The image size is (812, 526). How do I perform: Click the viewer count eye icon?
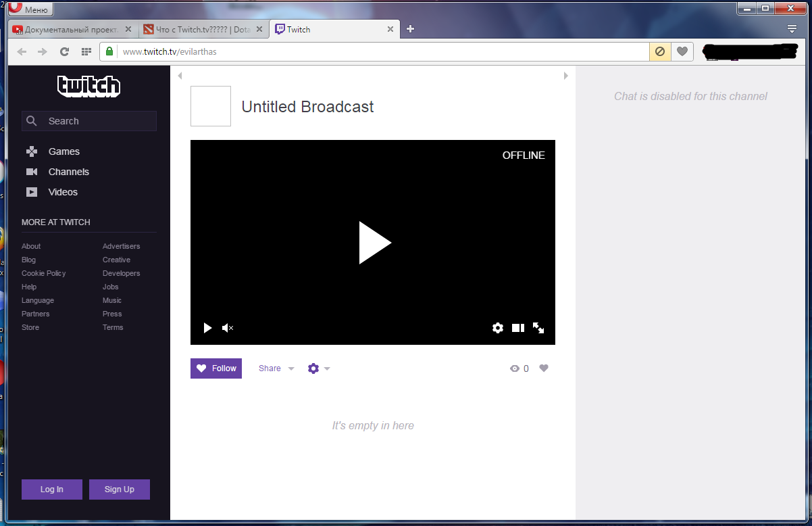coord(515,368)
